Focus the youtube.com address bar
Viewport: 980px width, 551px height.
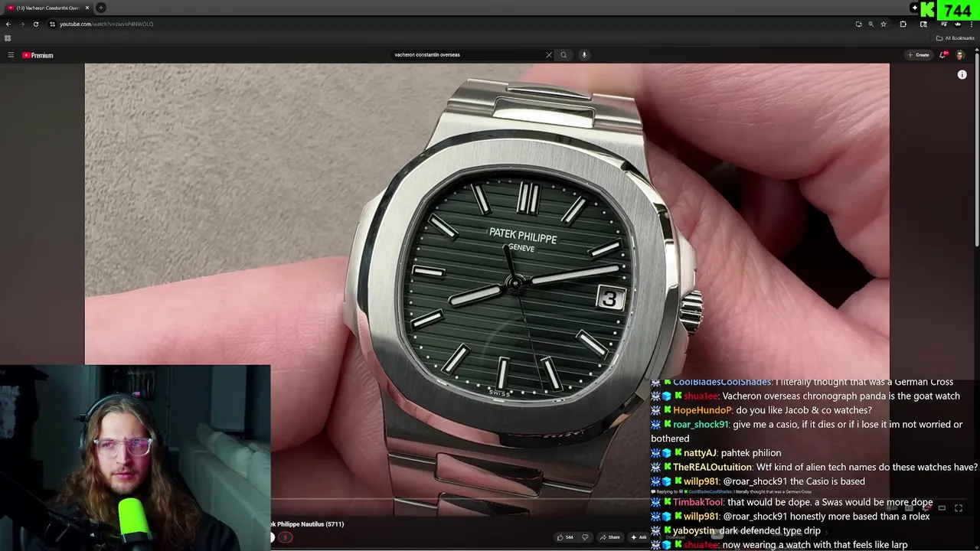[x=452, y=24]
